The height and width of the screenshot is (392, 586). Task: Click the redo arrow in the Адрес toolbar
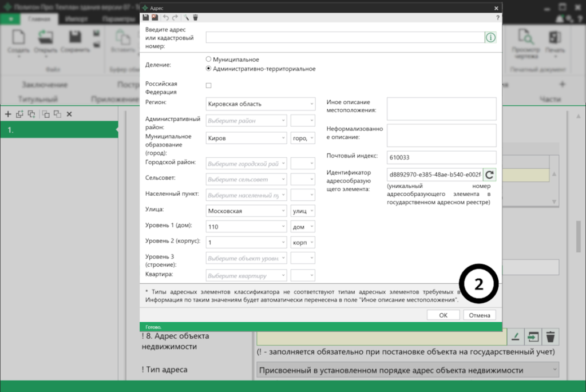click(175, 18)
